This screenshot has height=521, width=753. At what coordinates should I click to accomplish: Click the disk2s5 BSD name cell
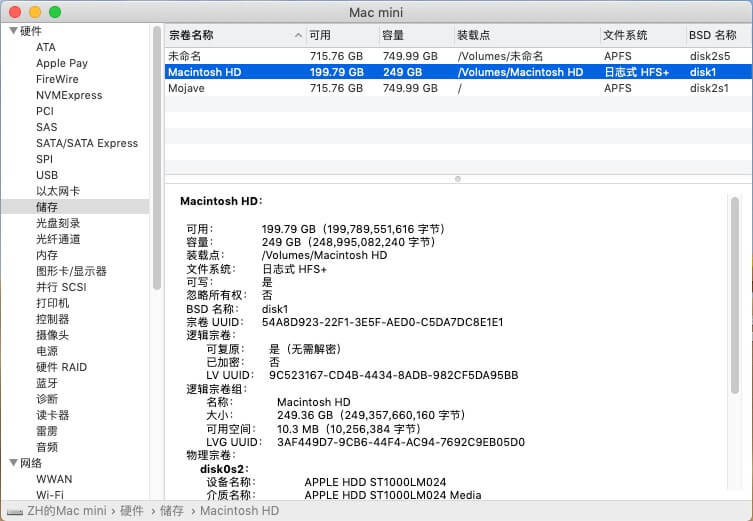[710, 56]
